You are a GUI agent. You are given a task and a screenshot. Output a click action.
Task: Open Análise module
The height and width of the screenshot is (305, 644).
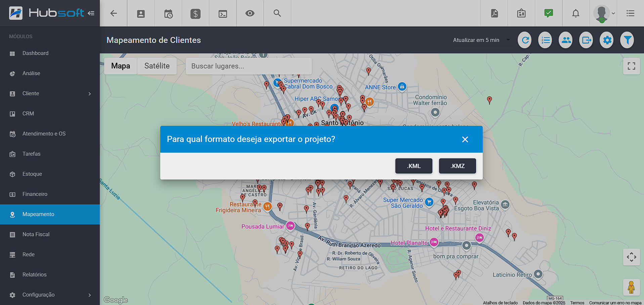coord(50,73)
